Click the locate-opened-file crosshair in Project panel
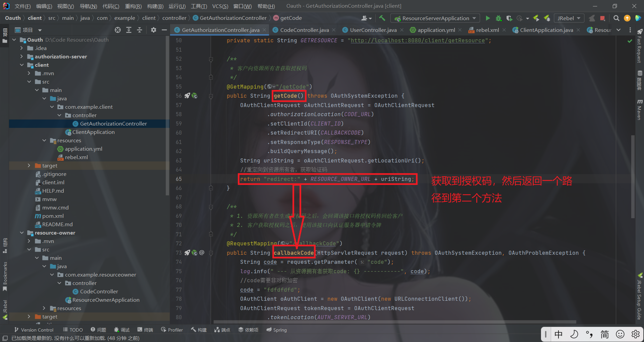The width and height of the screenshot is (644, 342). (x=117, y=30)
